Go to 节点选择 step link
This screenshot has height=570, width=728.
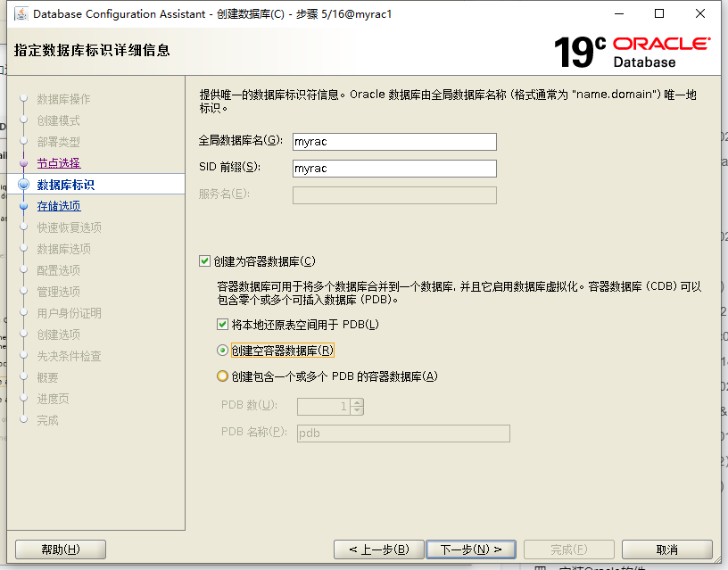point(59,163)
